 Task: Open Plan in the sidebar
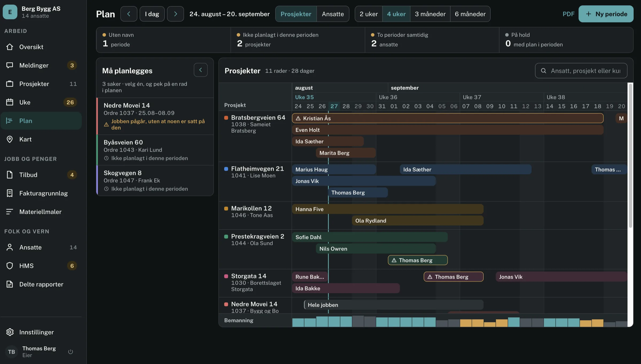click(x=41, y=121)
